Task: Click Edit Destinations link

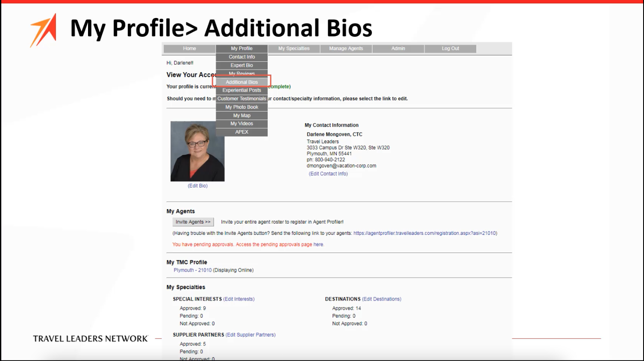Action: pos(382,299)
